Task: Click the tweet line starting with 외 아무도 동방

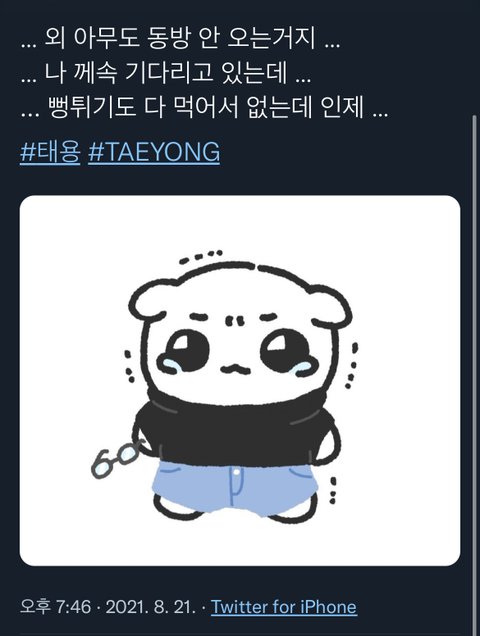Action: point(180,39)
